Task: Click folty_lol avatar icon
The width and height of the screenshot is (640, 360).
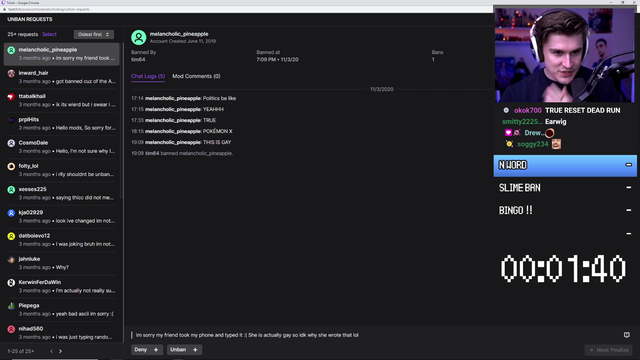Action: pyautogui.click(x=11, y=167)
